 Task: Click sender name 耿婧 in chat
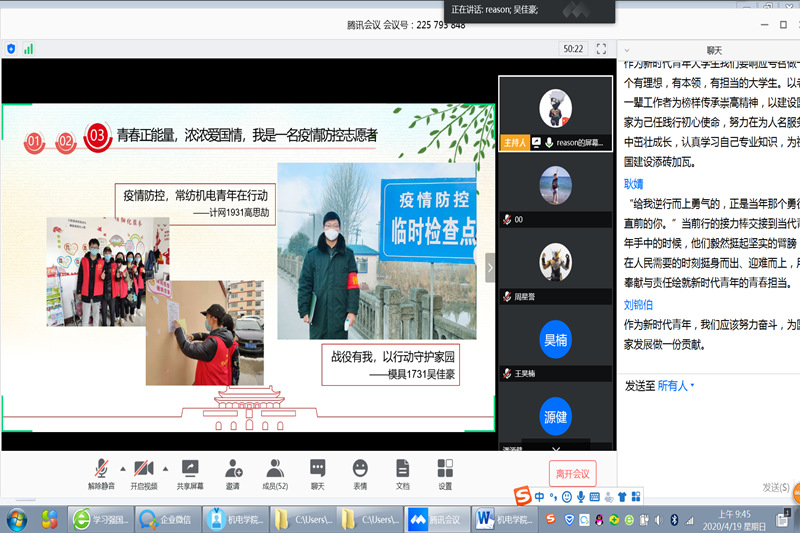pyautogui.click(x=633, y=184)
